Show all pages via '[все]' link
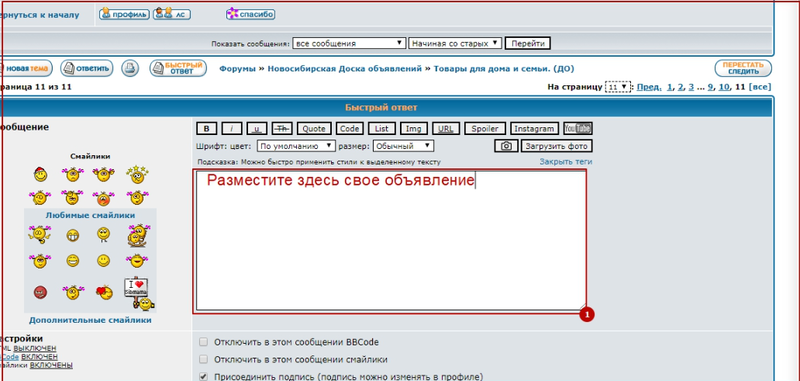Screen dimensions: 800x381 click(x=760, y=87)
